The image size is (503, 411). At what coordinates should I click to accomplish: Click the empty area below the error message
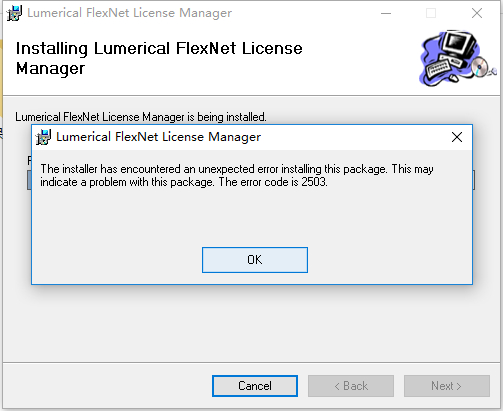(x=252, y=217)
